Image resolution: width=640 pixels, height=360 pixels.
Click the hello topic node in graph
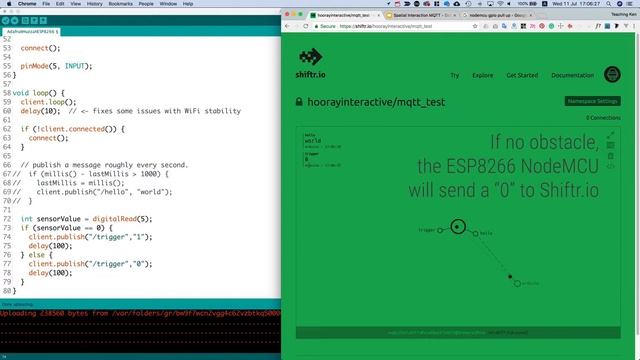point(476,233)
